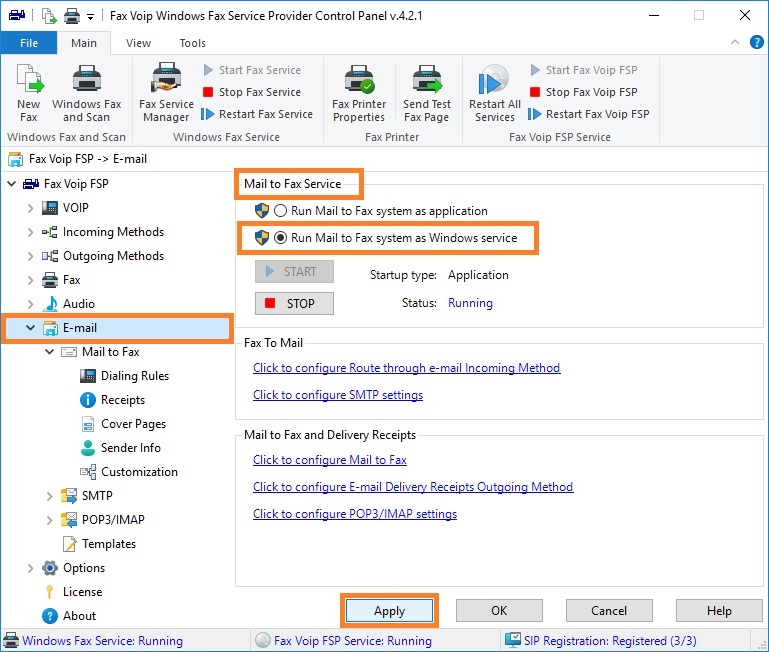Expand the Outgoing Methods node

(x=30, y=256)
